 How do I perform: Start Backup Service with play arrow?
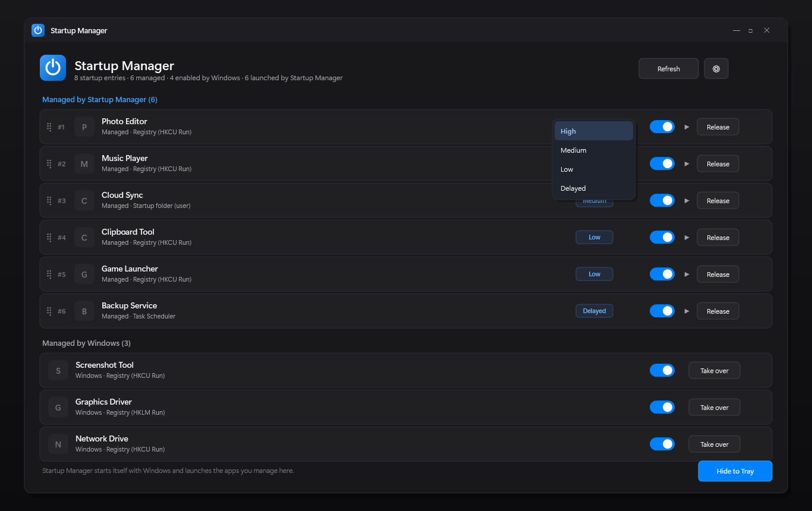[x=687, y=311]
